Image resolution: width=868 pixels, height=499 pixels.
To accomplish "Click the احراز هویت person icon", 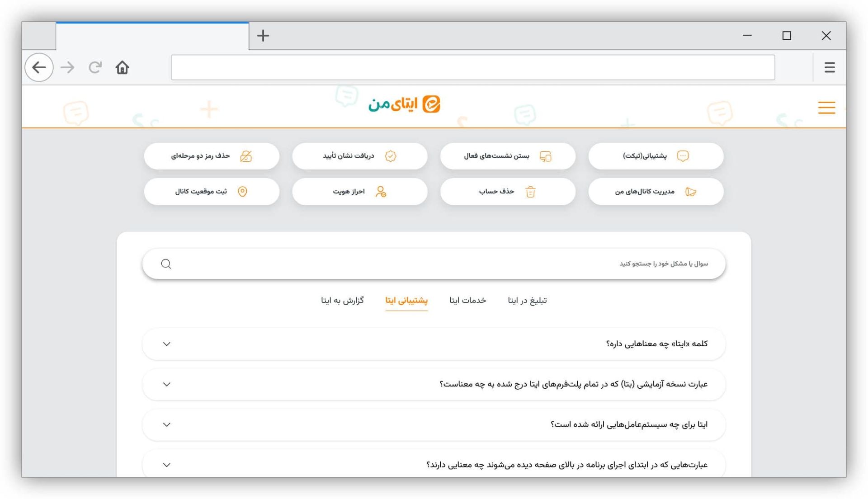I will click(381, 192).
